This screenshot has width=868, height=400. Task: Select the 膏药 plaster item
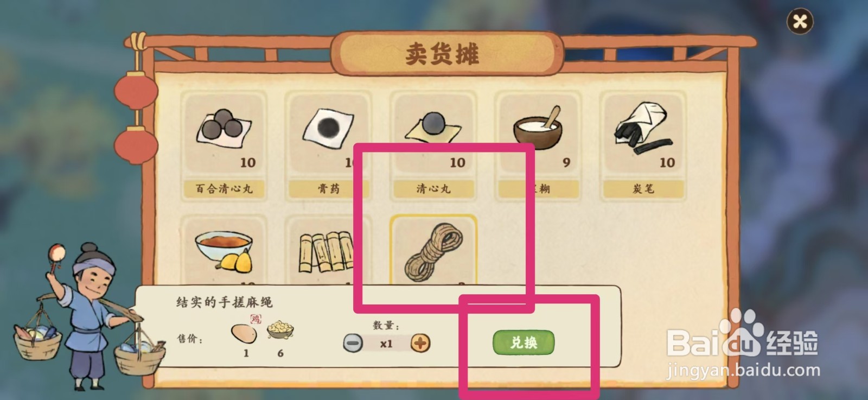click(328, 146)
